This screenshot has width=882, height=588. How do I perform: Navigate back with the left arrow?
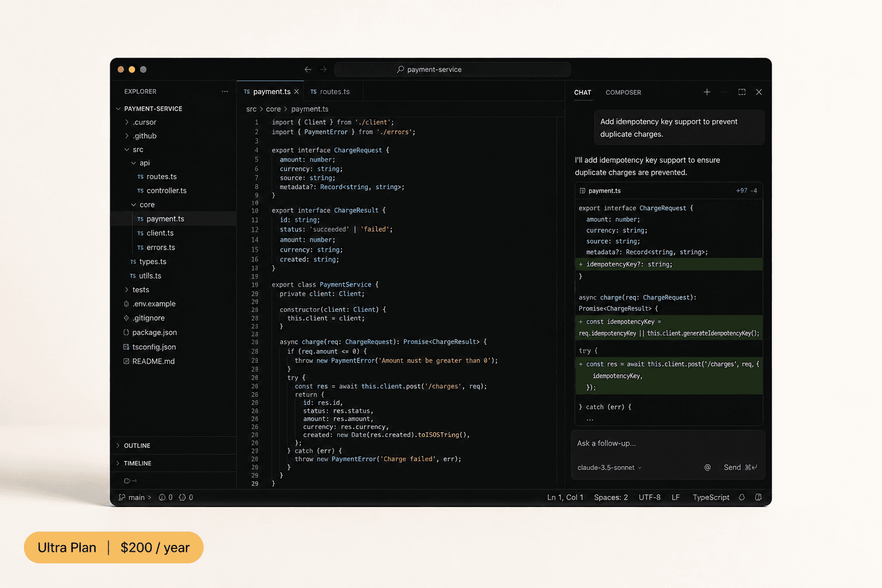308,69
